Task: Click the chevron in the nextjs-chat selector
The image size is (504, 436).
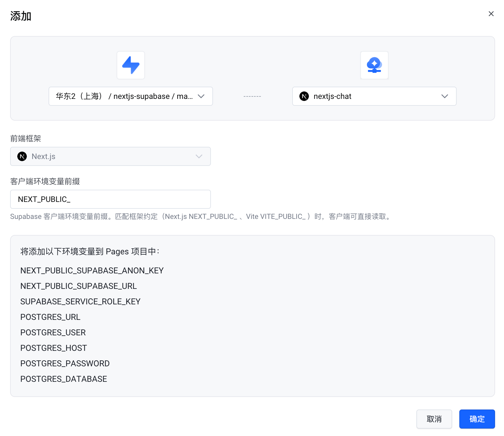Action: 445,96
